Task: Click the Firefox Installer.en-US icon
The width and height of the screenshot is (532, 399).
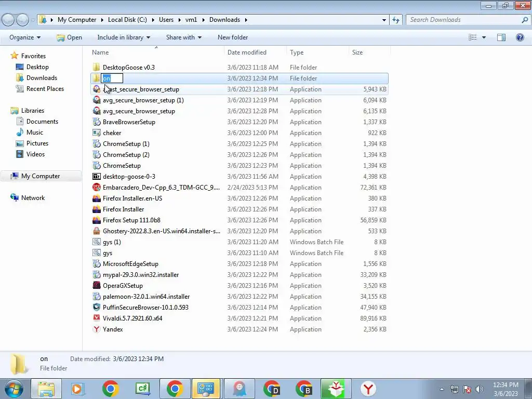Action: click(96, 198)
